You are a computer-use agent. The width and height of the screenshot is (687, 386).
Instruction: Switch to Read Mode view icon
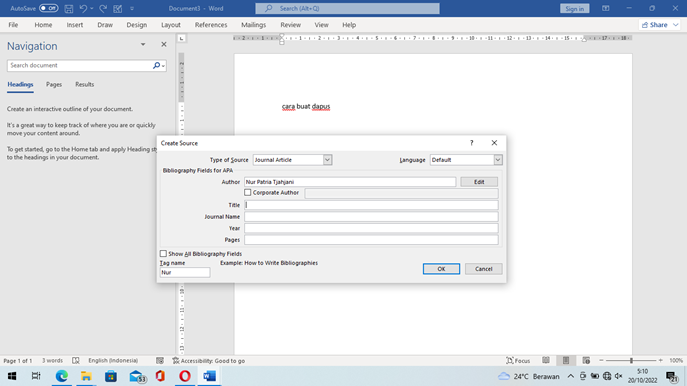pyautogui.click(x=546, y=361)
